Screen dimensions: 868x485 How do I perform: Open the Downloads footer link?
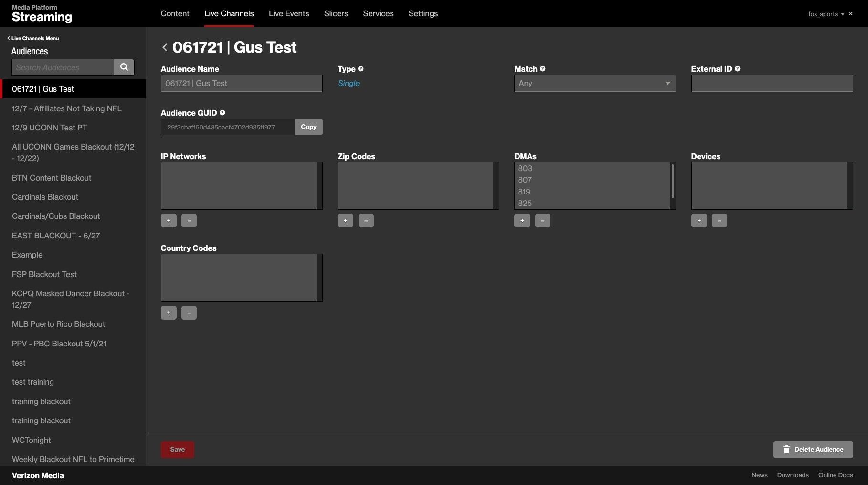click(793, 475)
